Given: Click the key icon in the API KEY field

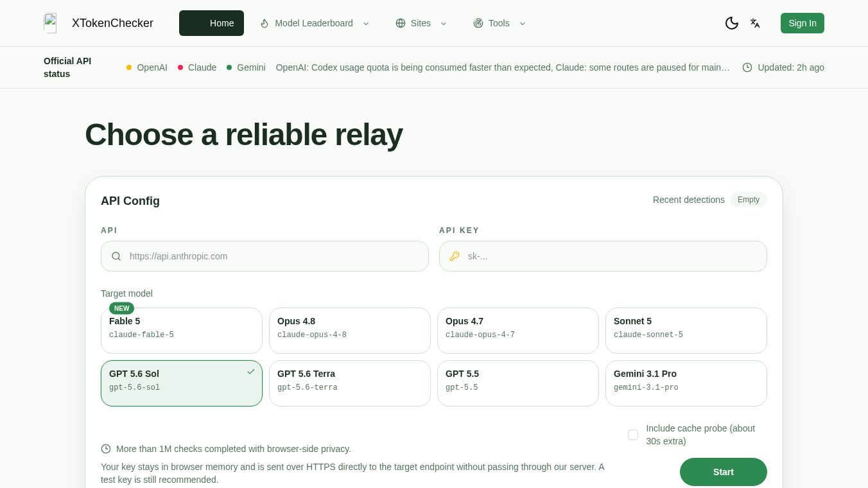Looking at the screenshot, I should [x=455, y=256].
